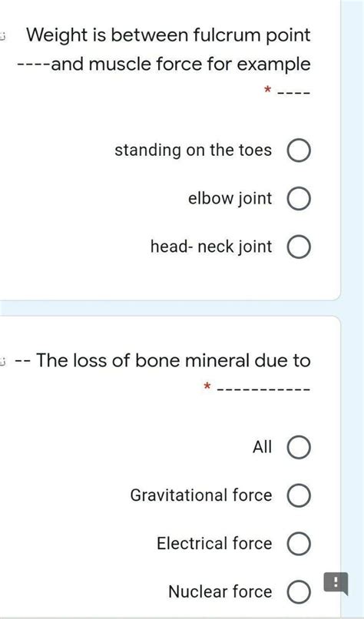This screenshot has height=619, width=364.
Task: Click the 'Electrical force' answer label
Action: point(214,543)
